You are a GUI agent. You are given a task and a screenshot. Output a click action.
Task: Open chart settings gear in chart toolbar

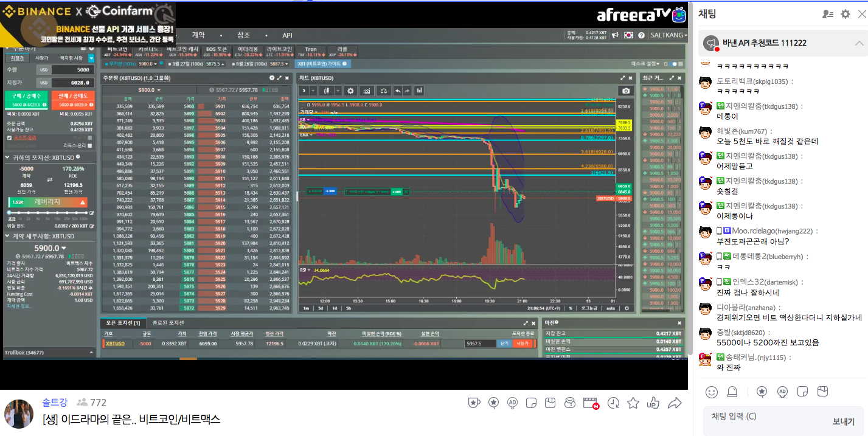point(350,91)
